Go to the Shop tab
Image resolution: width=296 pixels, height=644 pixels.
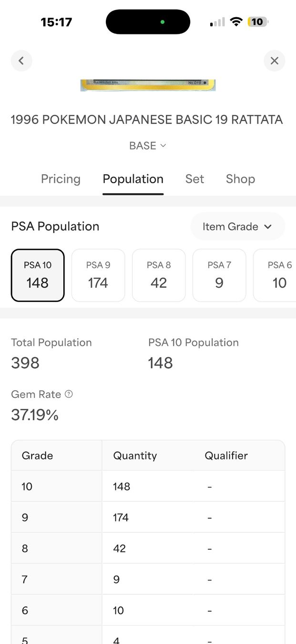[x=240, y=179]
